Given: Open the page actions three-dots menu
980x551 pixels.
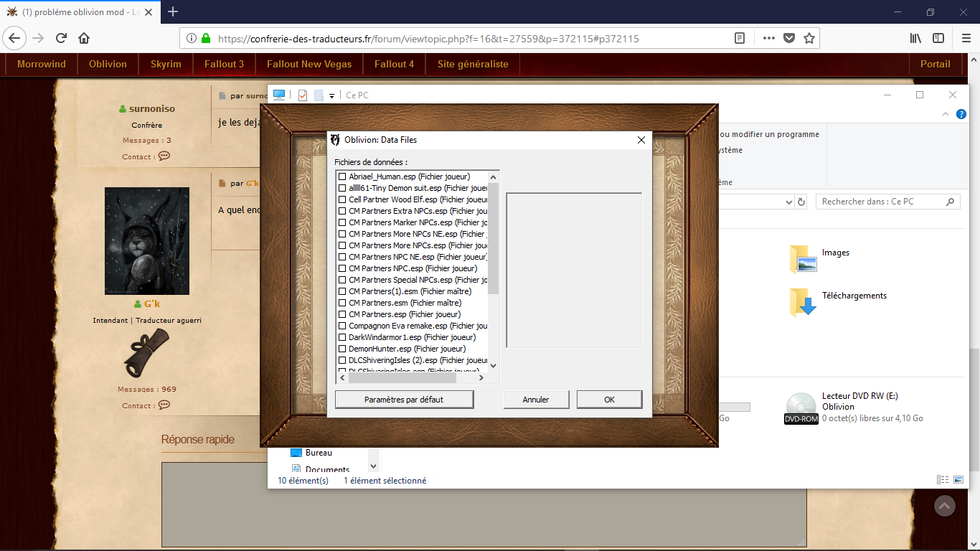Looking at the screenshot, I should (768, 38).
